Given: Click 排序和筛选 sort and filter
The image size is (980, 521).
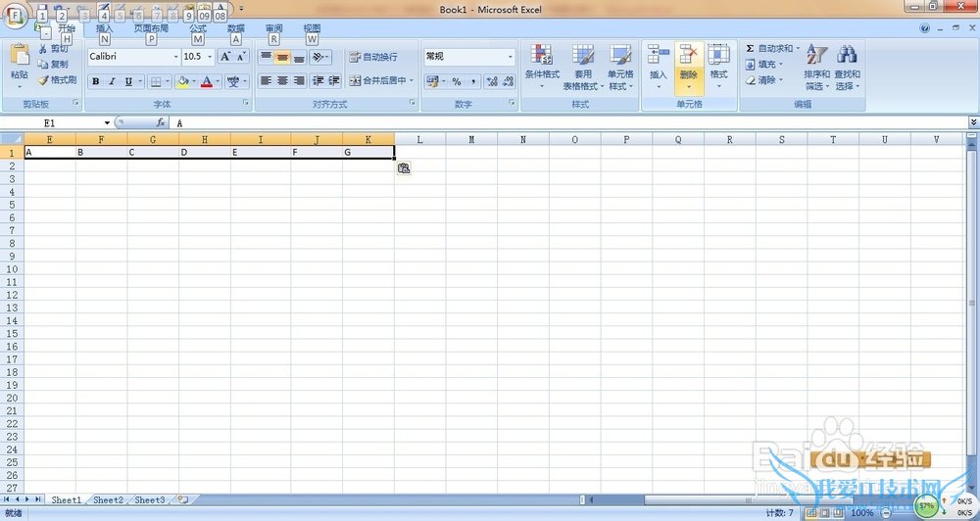Looking at the screenshot, I should [x=817, y=68].
